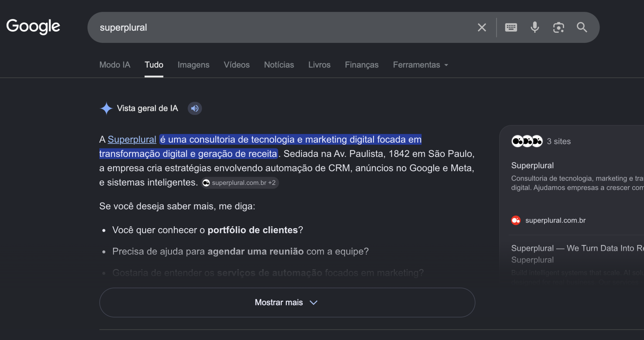
Task: Clear the search box with X icon
Action: click(x=482, y=27)
